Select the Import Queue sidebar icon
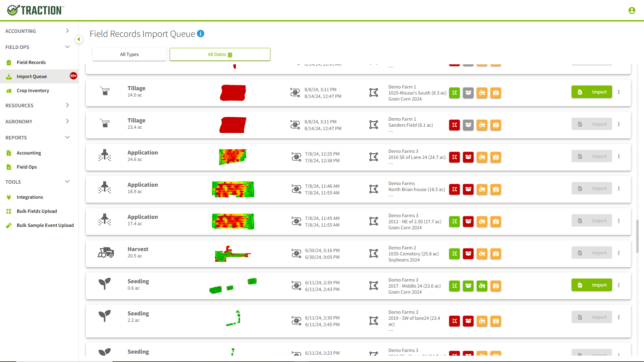 [x=9, y=76]
